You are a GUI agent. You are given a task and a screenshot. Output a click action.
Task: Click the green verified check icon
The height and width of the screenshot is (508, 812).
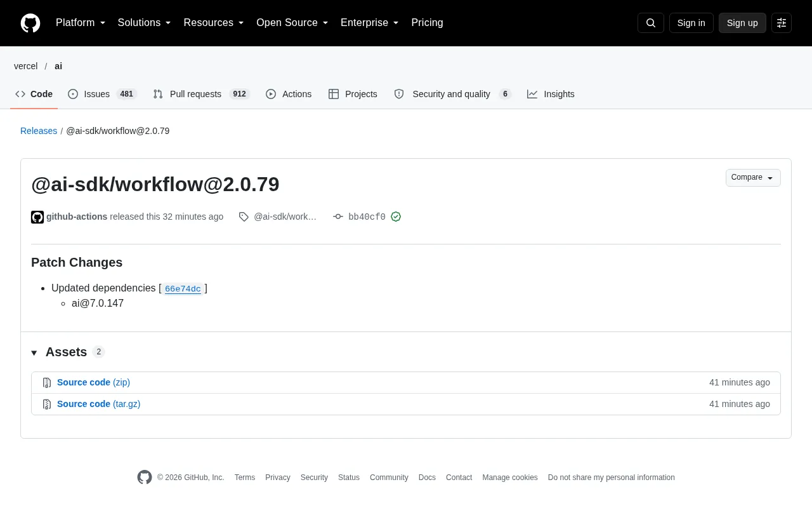point(396,217)
